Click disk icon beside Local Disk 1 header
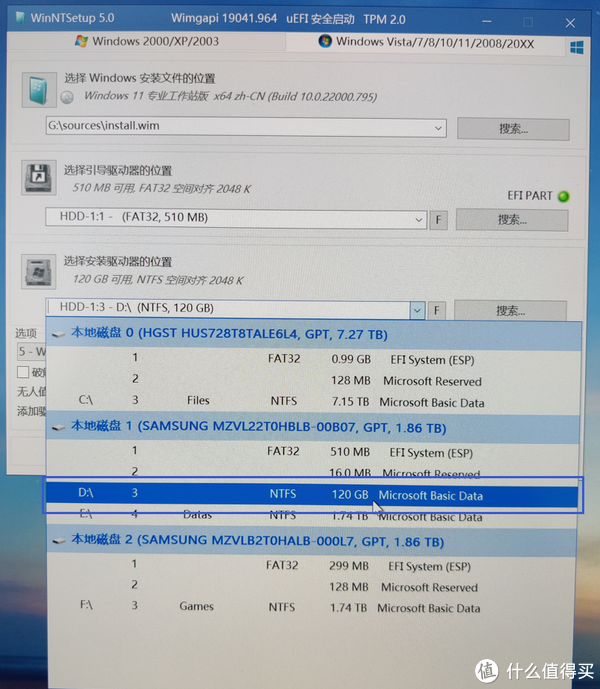The width and height of the screenshot is (600, 689). [x=58, y=428]
